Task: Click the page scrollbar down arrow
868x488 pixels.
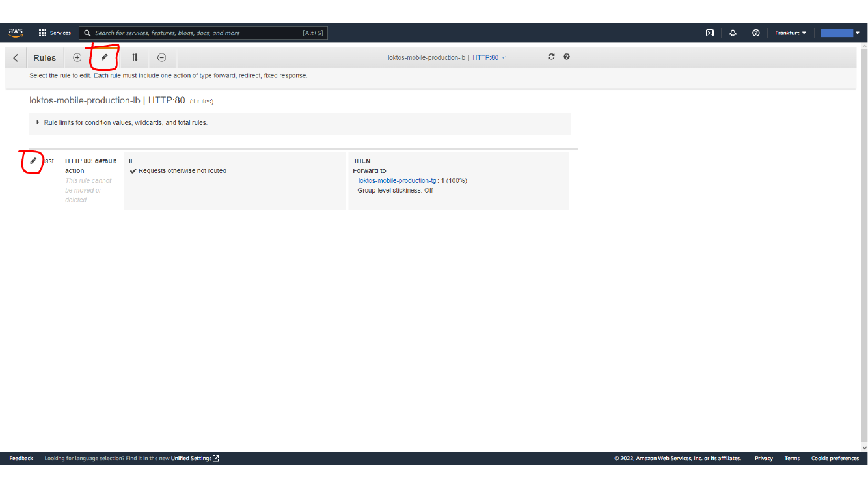Action: (x=864, y=448)
